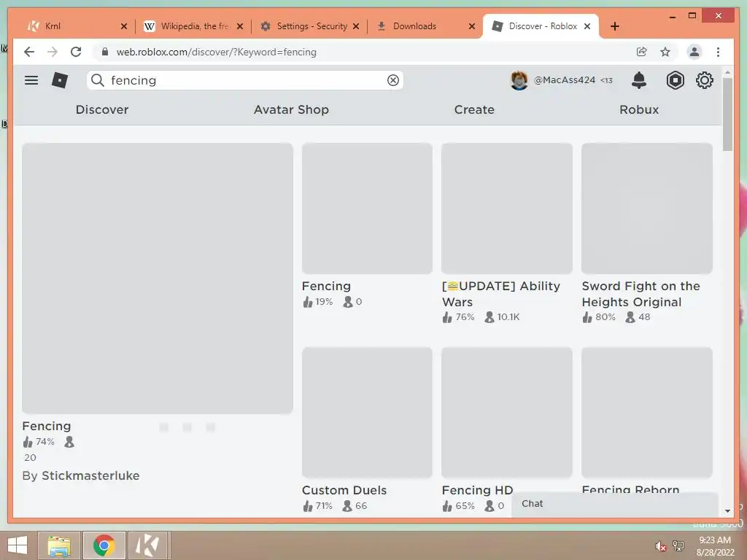Open the Roblox settings gear
Image resolution: width=747 pixels, height=560 pixels.
click(x=705, y=80)
